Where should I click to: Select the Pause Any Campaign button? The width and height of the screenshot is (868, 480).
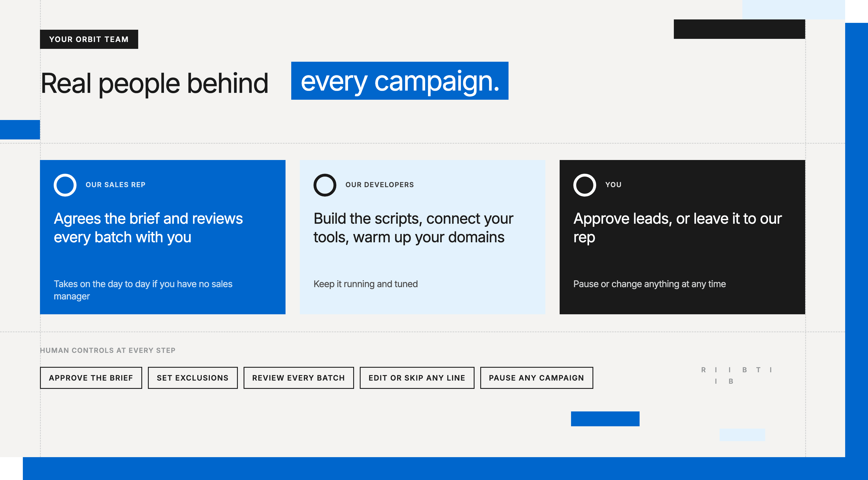pos(537,378)
